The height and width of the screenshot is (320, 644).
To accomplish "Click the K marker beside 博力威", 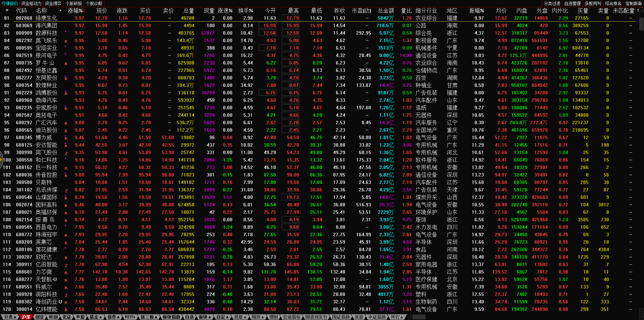I will (x=66, y=138).
